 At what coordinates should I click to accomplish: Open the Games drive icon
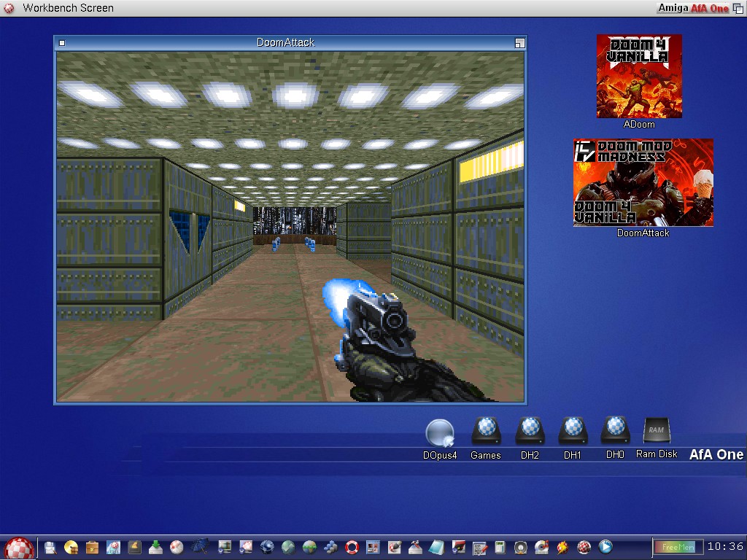[486, 432]
